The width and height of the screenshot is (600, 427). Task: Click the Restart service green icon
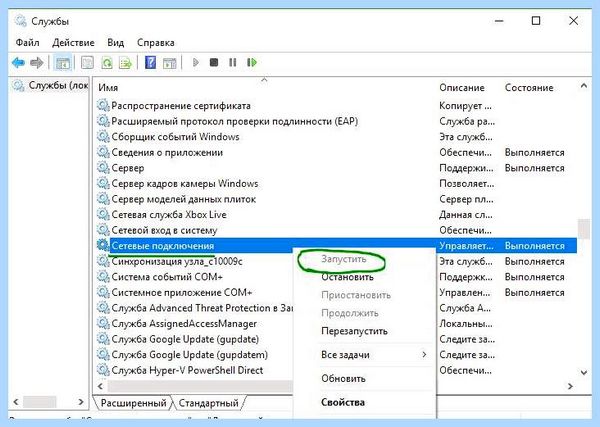pos(251,62)
